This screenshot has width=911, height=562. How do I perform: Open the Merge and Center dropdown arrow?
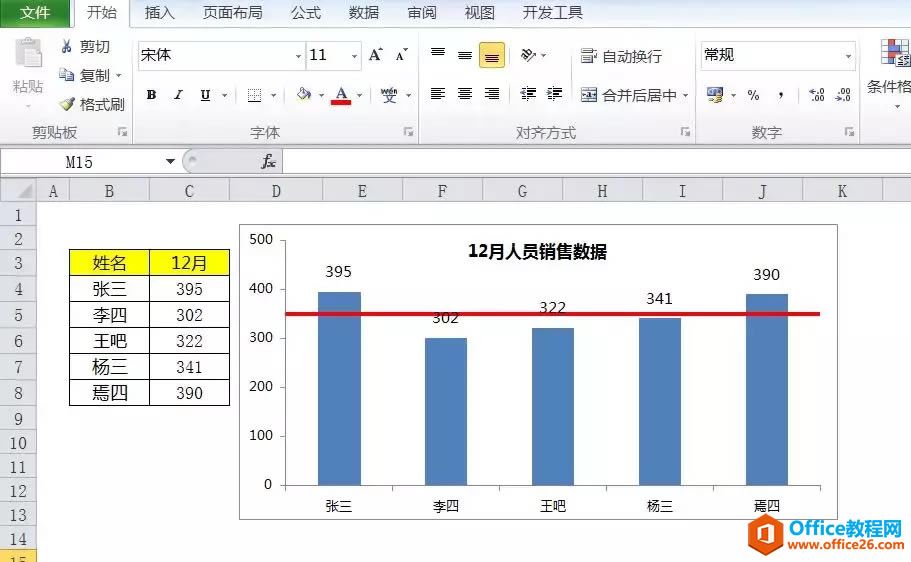pos(686,95)
